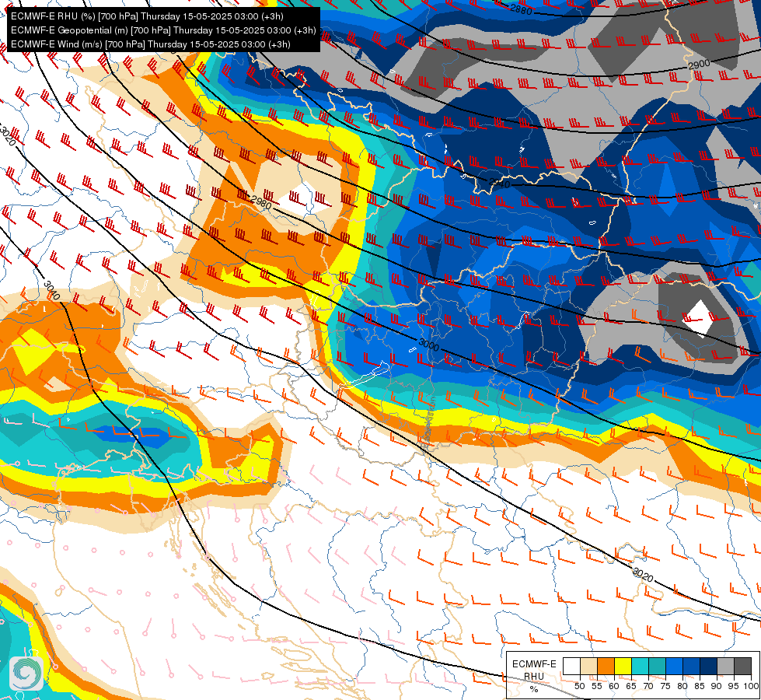This screenshot has width=761, height=700.
Task: Click the legend value 65
Action: pos(630,686)
